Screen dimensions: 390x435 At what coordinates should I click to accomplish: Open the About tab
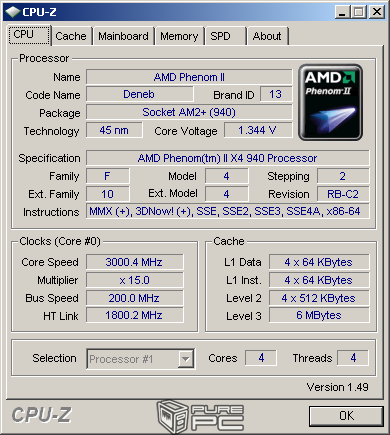267,36
